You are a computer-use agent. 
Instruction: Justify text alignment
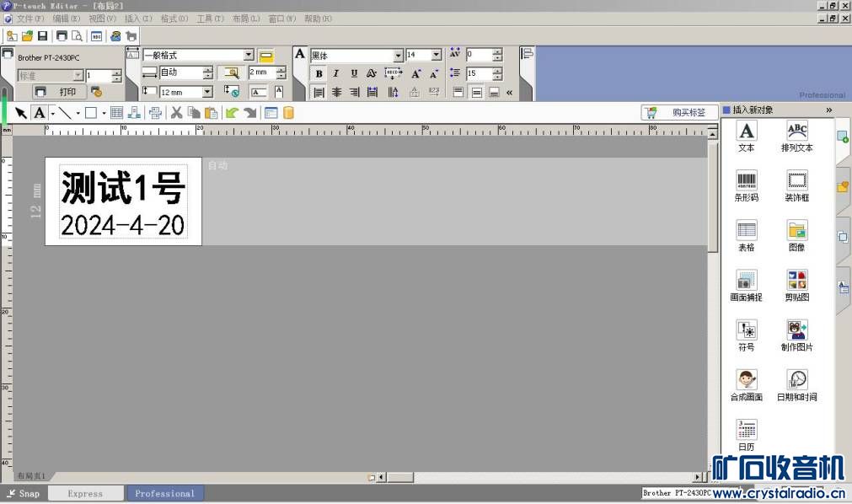tap(372, 93)
